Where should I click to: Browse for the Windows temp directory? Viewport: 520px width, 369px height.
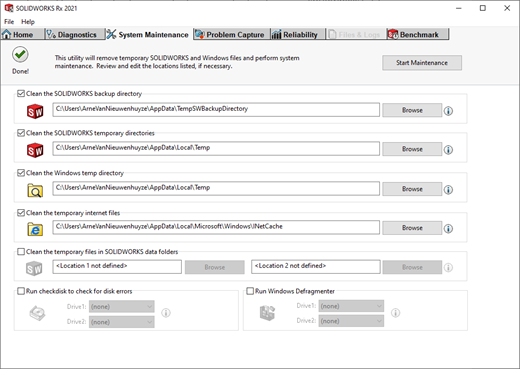click(x=412, y=189)
